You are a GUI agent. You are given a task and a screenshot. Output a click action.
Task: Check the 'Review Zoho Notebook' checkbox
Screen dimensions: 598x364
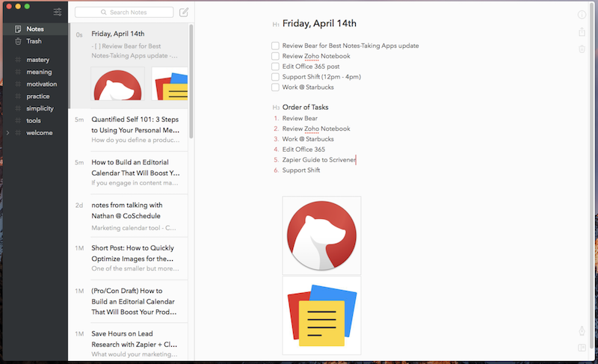275,56
